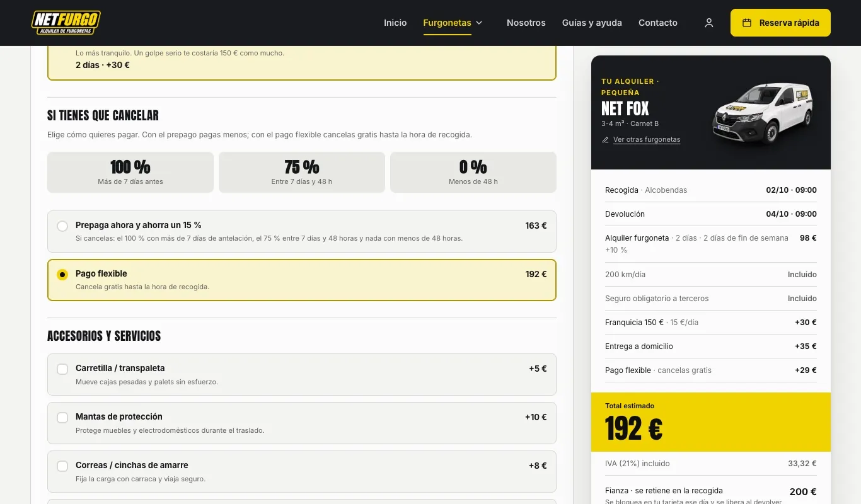This screenshot has width=861, height=504.
Task: Click the +5 € Carretilla price
Action: pos(538,369)
